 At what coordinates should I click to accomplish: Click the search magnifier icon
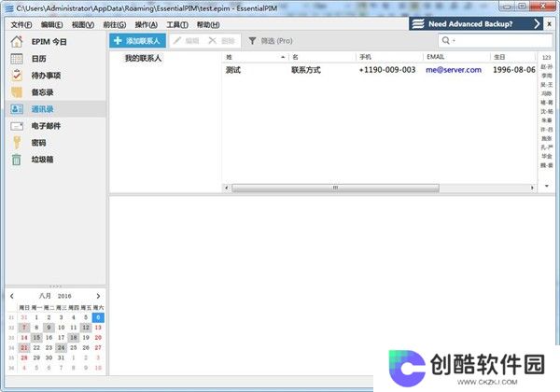[446, 40]
